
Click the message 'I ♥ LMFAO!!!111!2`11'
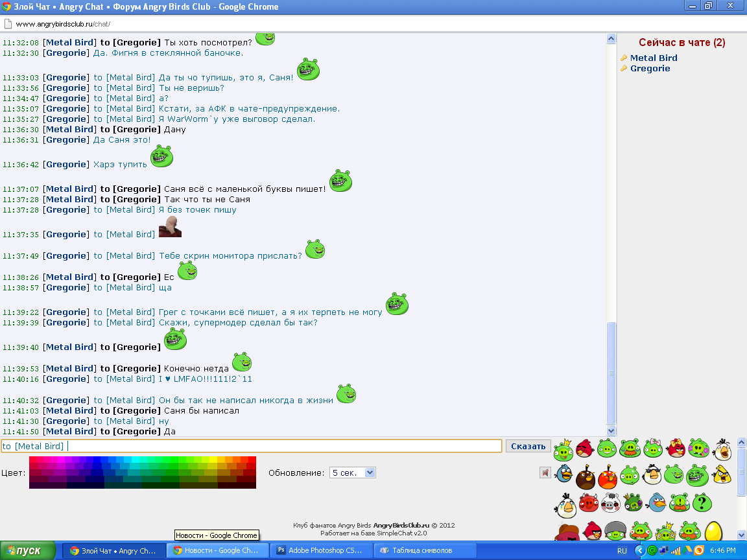206,379
